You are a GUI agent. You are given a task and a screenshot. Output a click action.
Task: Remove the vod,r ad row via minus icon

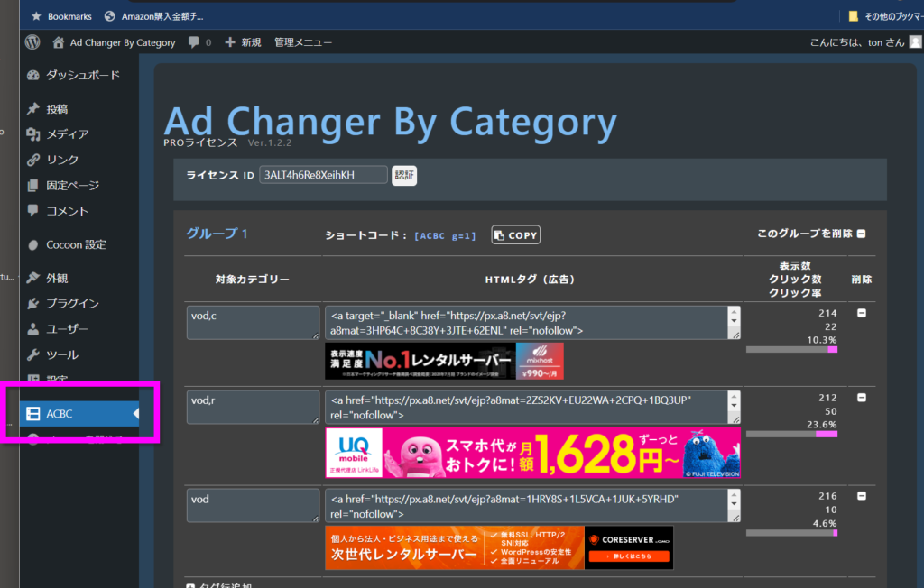point(862,398)
